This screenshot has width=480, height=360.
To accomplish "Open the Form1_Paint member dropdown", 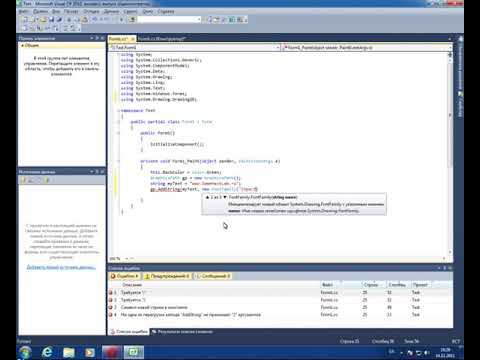I will tap(450, 48).
